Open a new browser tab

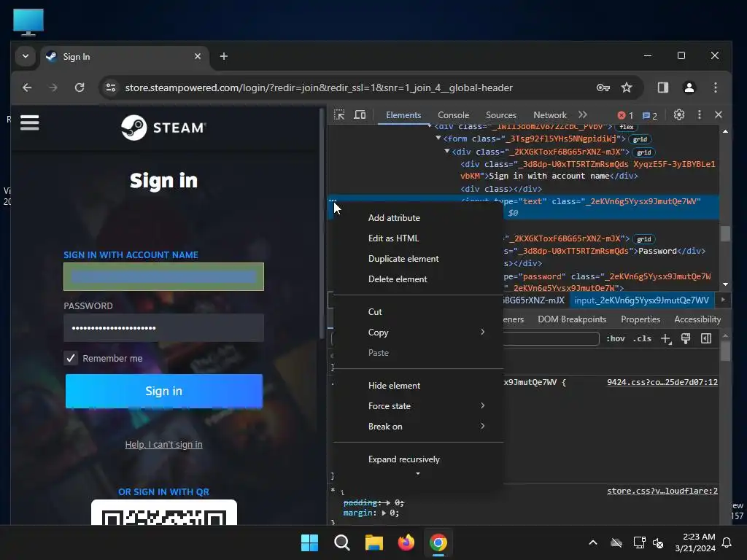[x=223, y=56]
